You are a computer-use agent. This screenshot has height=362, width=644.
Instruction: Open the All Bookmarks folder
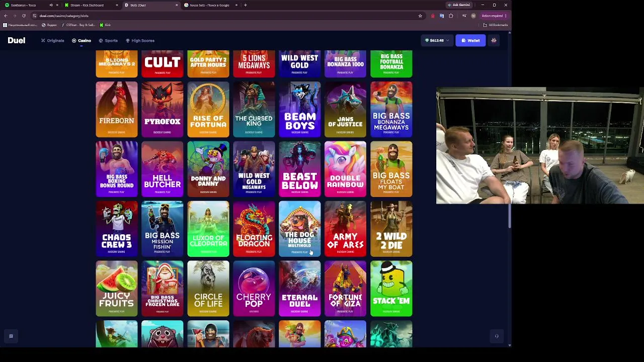click(x=496, y=25)
